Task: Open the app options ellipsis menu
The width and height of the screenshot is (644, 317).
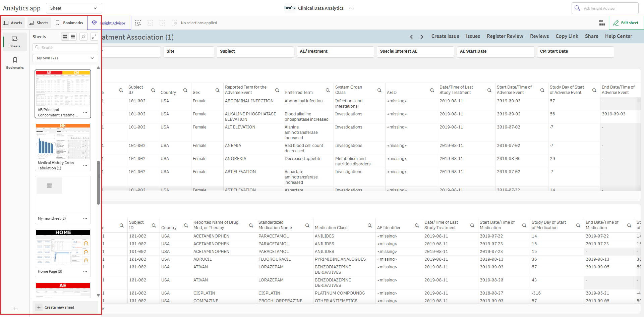Action: 351,8
